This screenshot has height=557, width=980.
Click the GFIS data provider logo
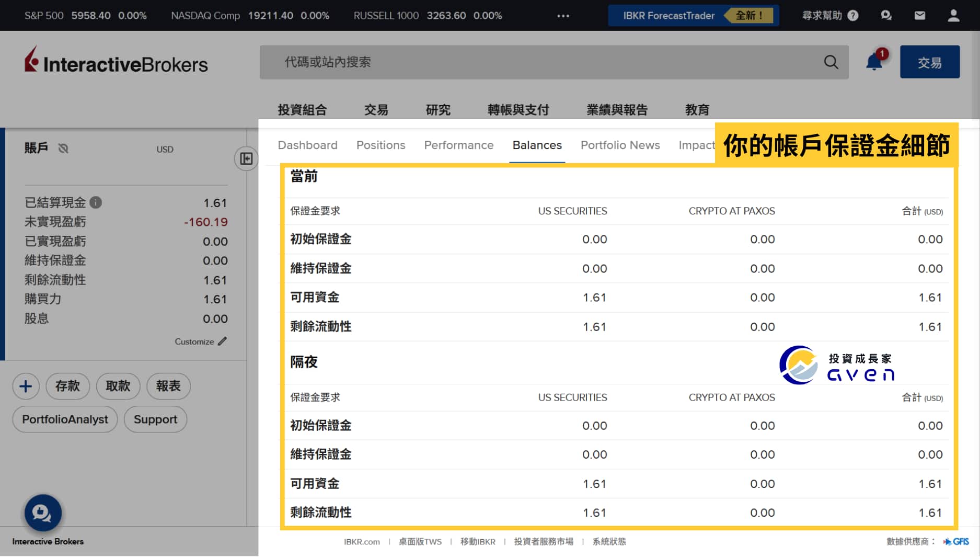pyautogui.click(x=956, y=541)
